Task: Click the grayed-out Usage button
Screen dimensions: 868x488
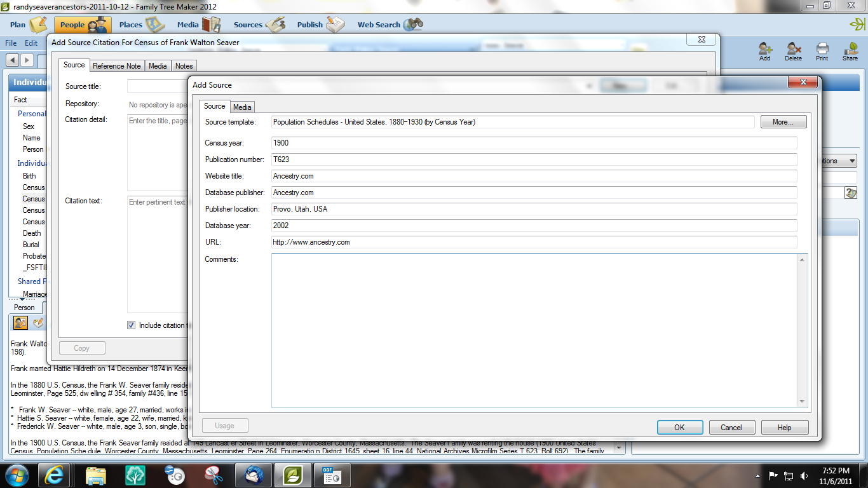Action: tap(225, 426)
